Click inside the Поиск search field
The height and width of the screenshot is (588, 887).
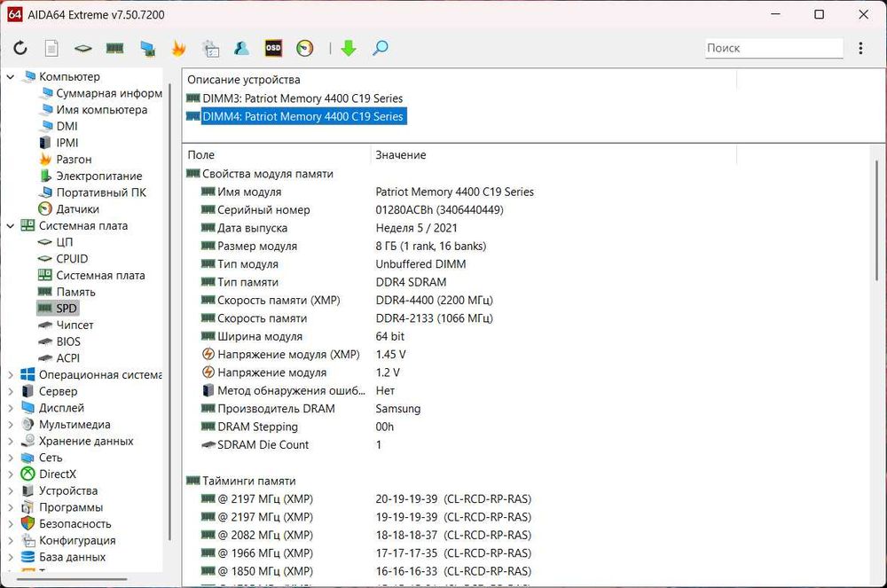tap(773, 48)
